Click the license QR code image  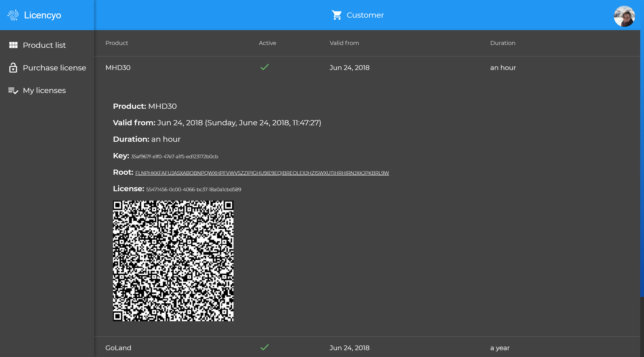[x=173, y=261]
